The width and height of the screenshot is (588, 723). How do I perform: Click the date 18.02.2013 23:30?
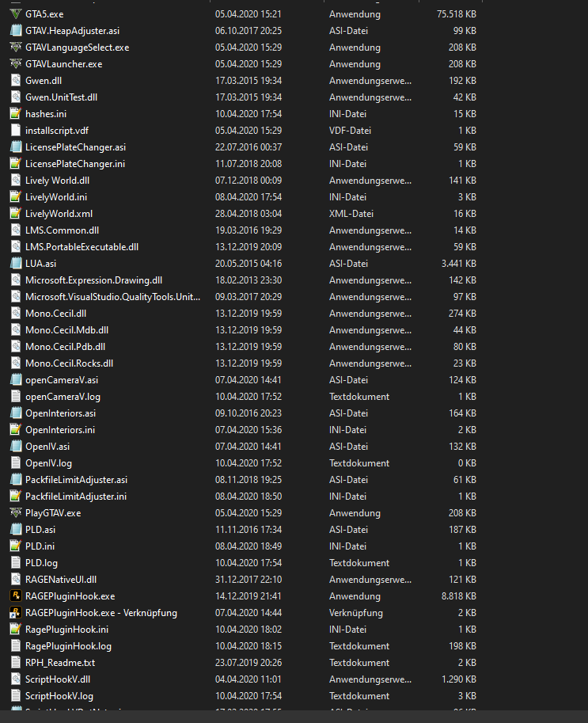point(248,280)
